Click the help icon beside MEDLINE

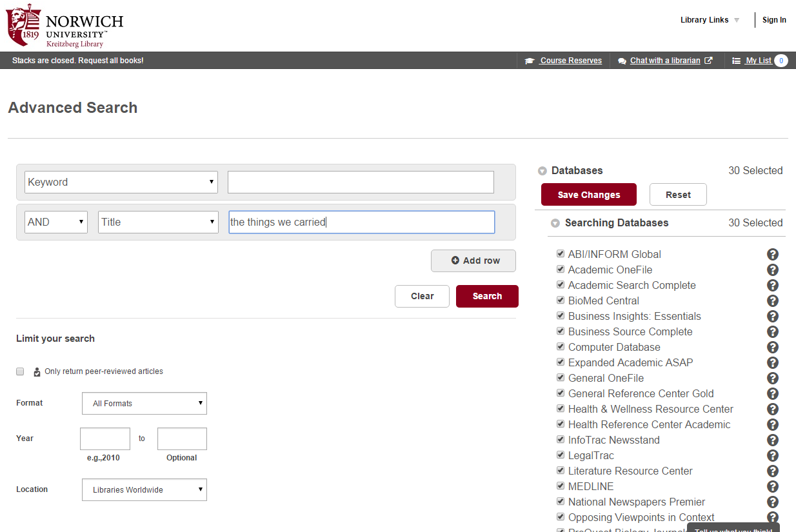[x=773, y=486]
